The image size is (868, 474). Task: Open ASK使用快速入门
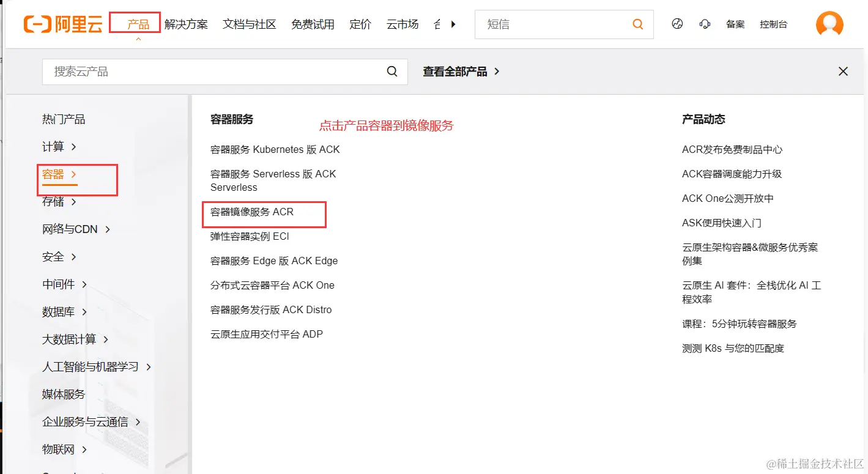pyautogui.click(x=722, y=223)
